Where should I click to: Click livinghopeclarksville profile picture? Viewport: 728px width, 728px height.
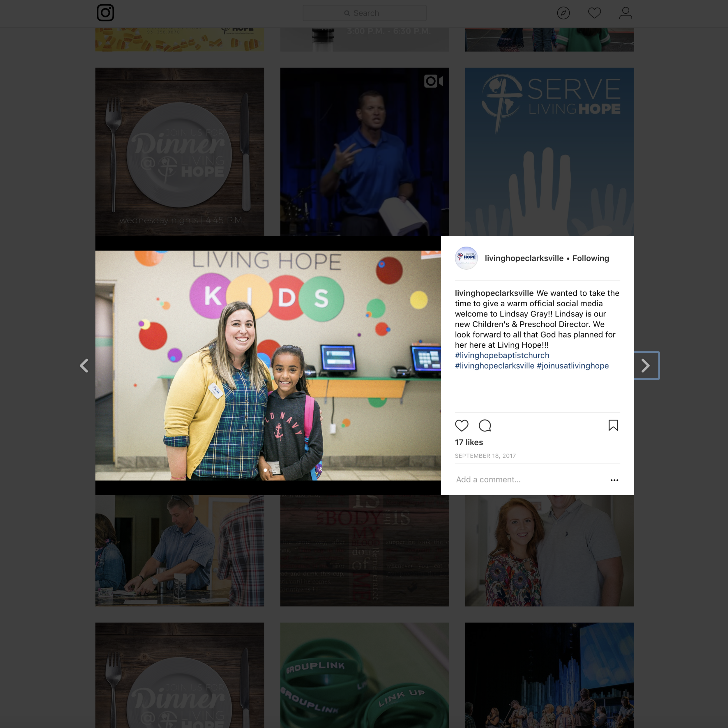[x=466, y=258]
